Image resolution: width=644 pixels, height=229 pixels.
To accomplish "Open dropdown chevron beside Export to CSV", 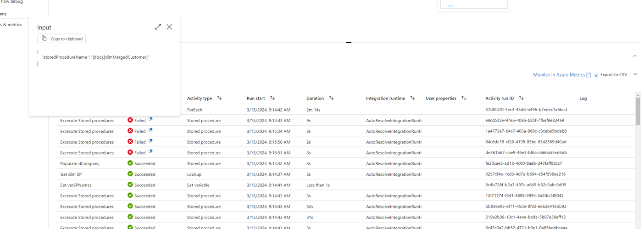I will point(635,74).
